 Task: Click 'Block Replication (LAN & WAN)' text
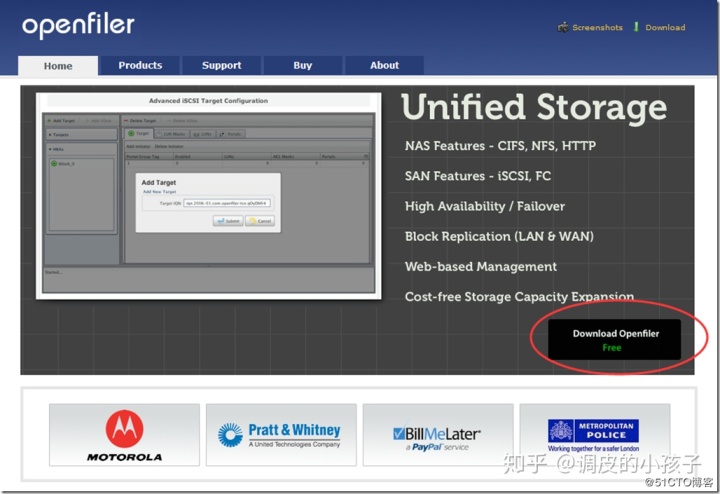(x=499, y=236)
